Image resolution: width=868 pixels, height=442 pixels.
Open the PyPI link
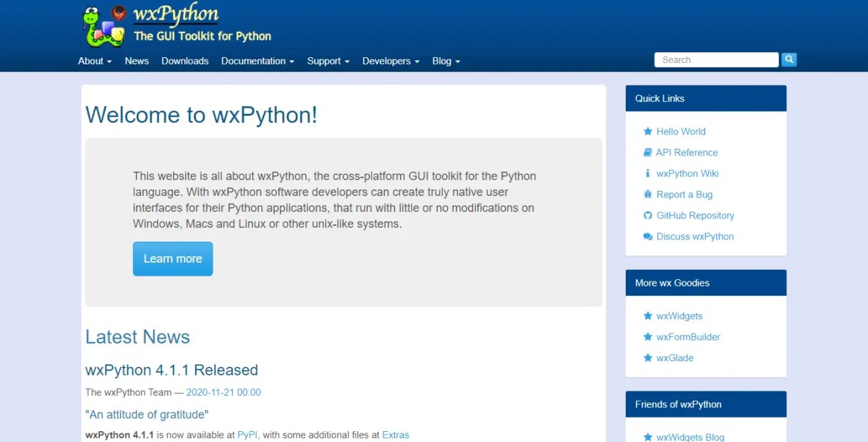[x=247, y=435]
